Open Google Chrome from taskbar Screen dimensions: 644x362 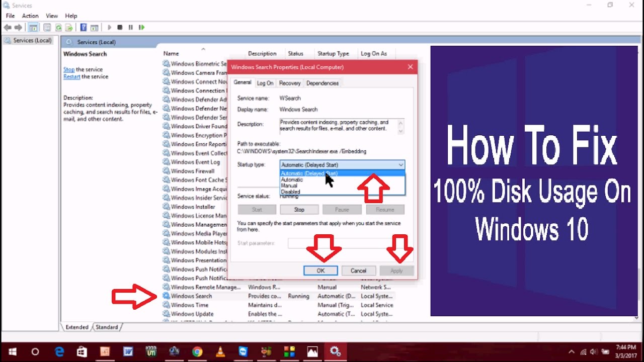197,351
